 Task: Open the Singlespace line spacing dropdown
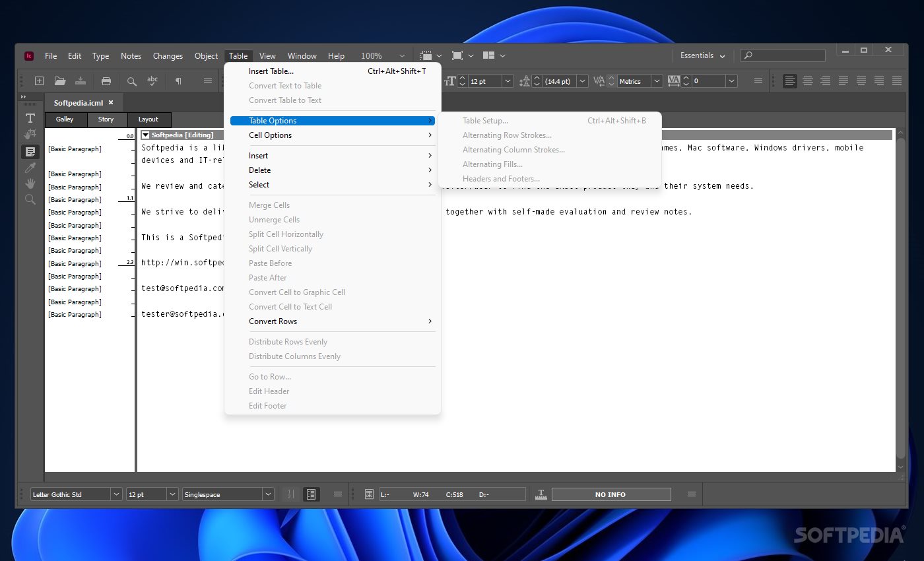tap(268, 494)
